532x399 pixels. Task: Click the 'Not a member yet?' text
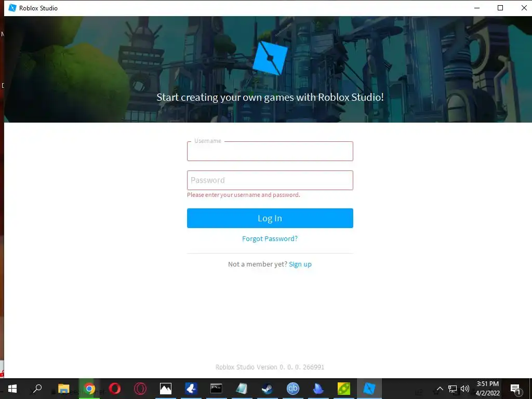click(258, 264)
